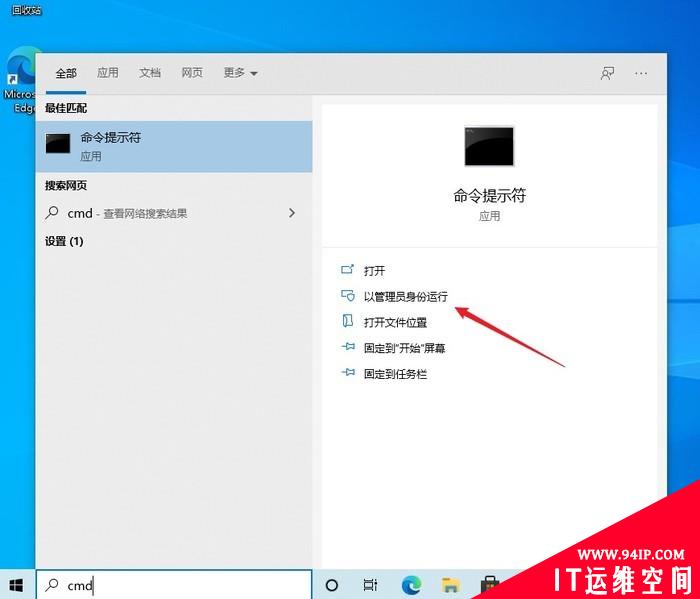700x599 pixels.
Task: Click the pin icon beside 固定到"开始"屏幕
Action: 348,347
